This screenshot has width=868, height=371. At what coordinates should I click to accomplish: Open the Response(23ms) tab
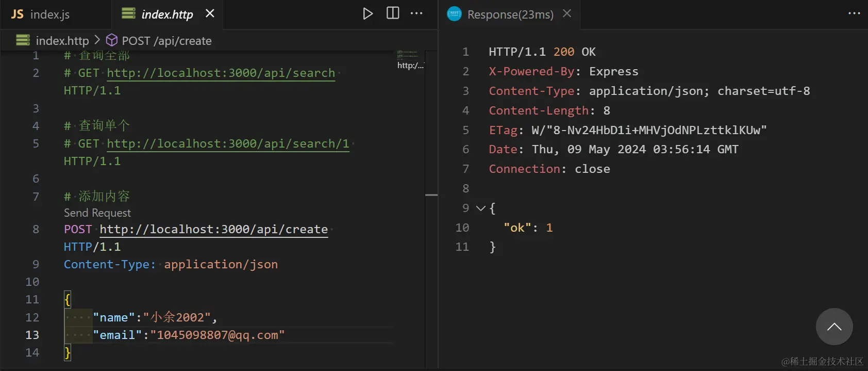[x=510, y=14]
